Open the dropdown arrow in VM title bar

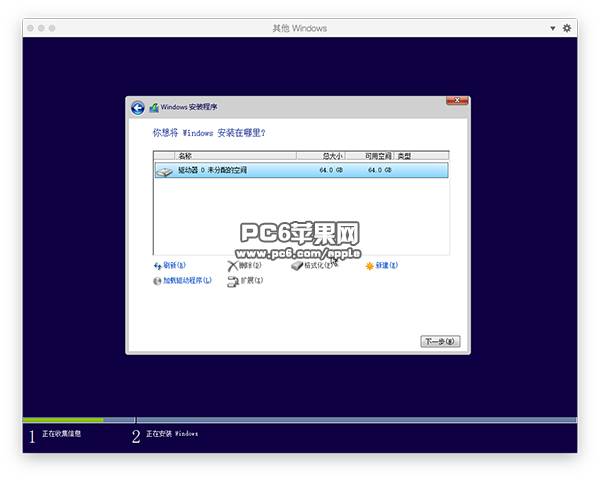pos(553,28)
